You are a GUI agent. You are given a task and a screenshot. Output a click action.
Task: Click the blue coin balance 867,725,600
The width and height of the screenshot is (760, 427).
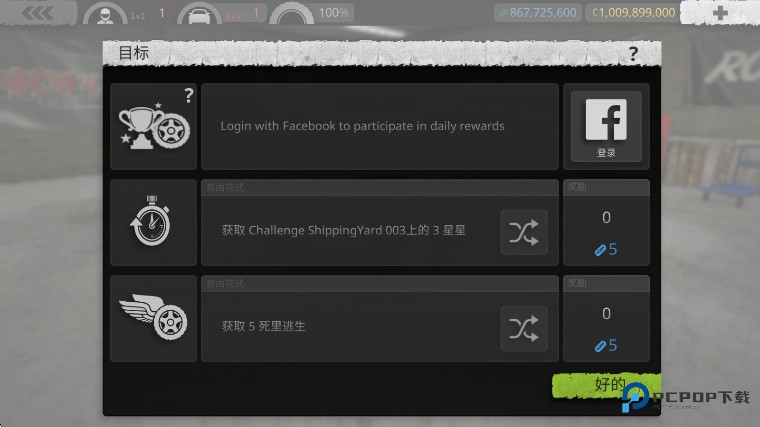click(538, 13)
